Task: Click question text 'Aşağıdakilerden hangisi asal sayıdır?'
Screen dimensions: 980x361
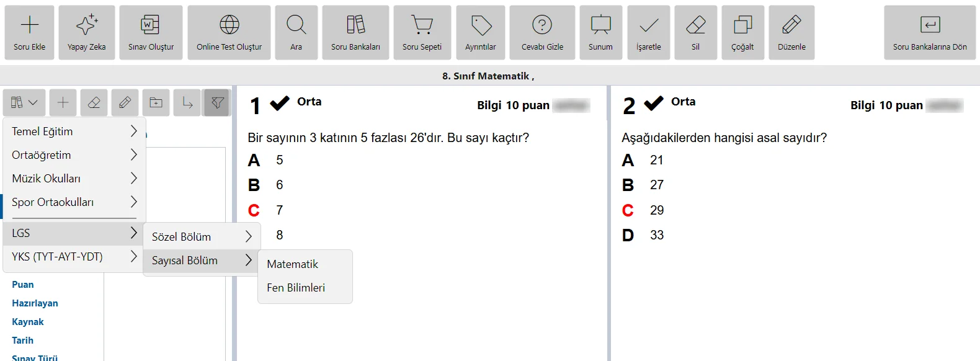Action: [724, 138]
